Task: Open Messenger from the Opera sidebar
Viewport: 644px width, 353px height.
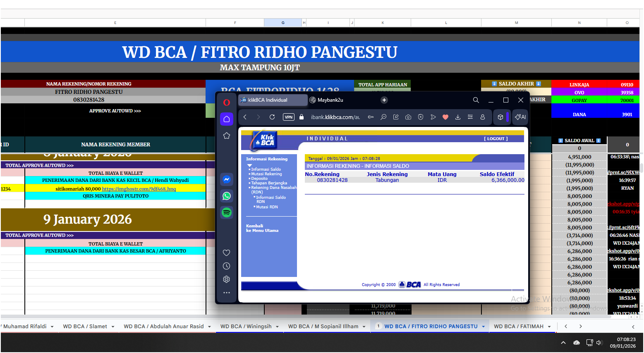Action: (x=227, y=179)
